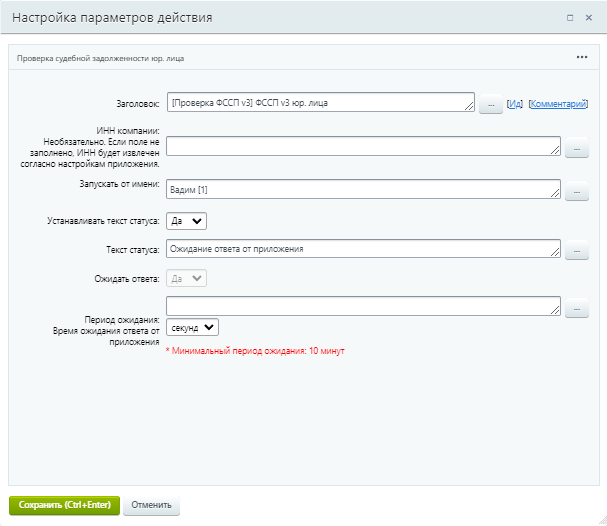
Task: Click the ellipsis button beside Заголовок field
Action: click(x=490, y=105)
